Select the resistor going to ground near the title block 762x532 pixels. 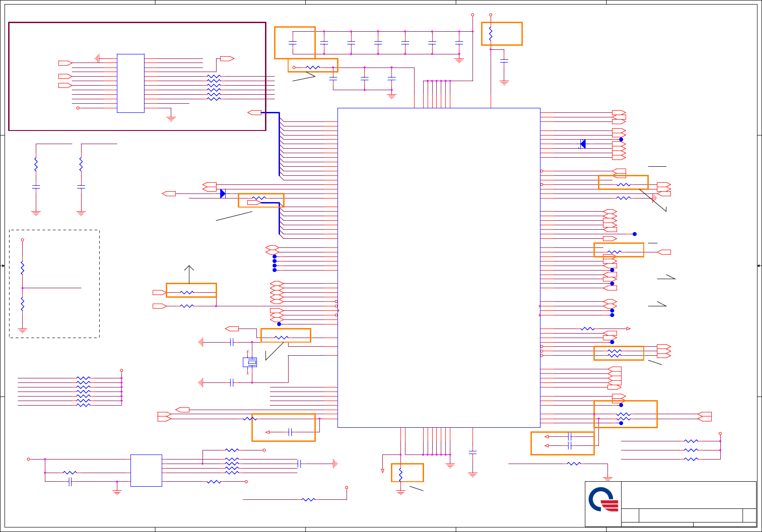(574, 464)
